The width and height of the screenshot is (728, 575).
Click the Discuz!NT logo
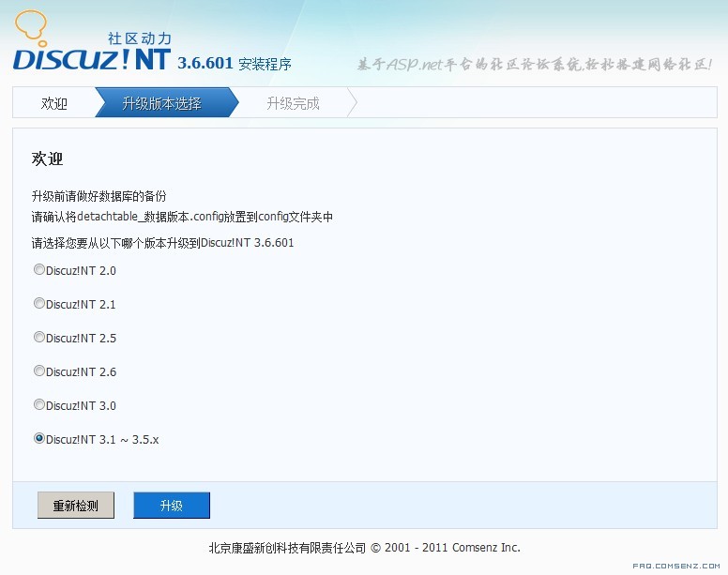[x=92, y=59]
